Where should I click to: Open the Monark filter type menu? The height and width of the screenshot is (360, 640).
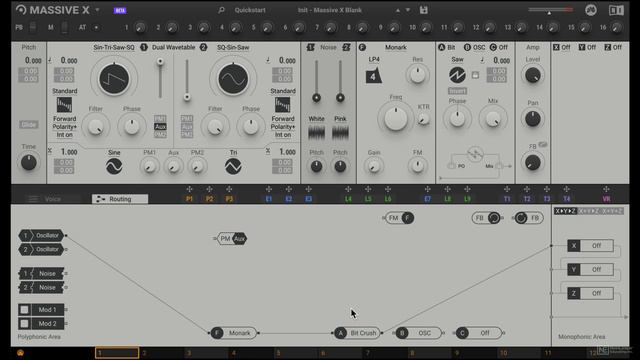click(396, 47)
